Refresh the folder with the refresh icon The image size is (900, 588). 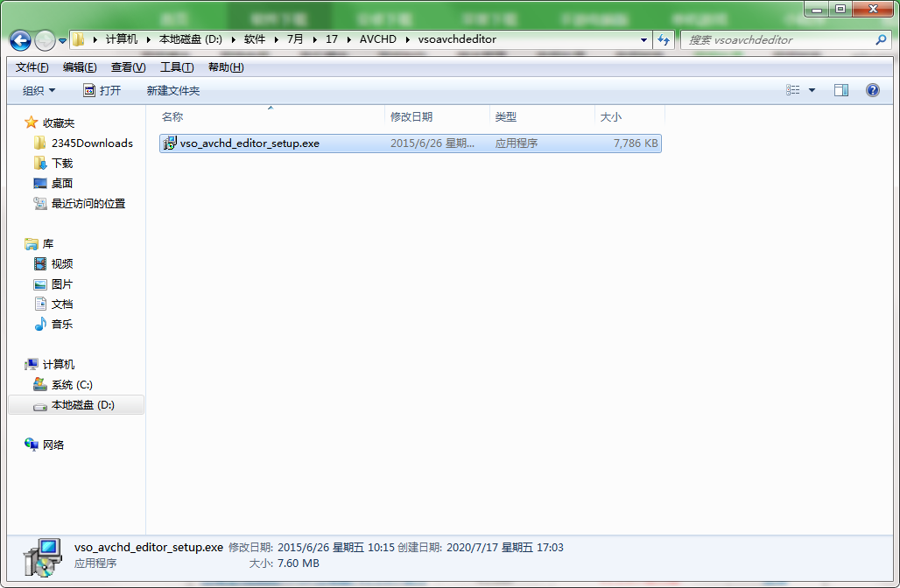pos(664,39)
